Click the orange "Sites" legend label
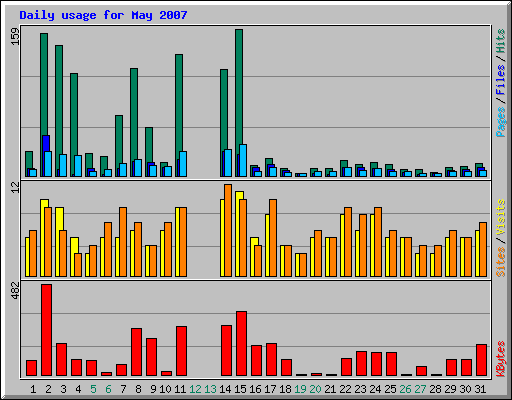This screenshot has width=512, height=400. click(x=501, y=262)
